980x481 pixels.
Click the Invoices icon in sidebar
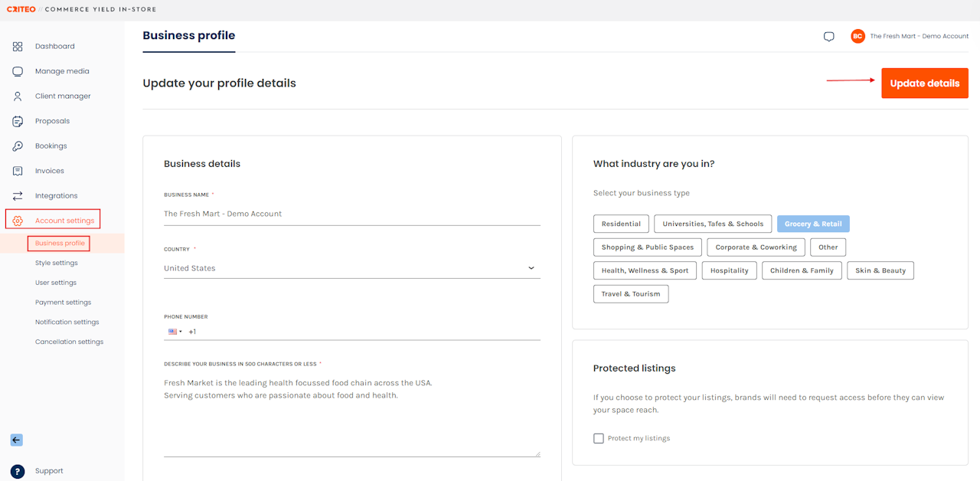click(x=18, y=171)
